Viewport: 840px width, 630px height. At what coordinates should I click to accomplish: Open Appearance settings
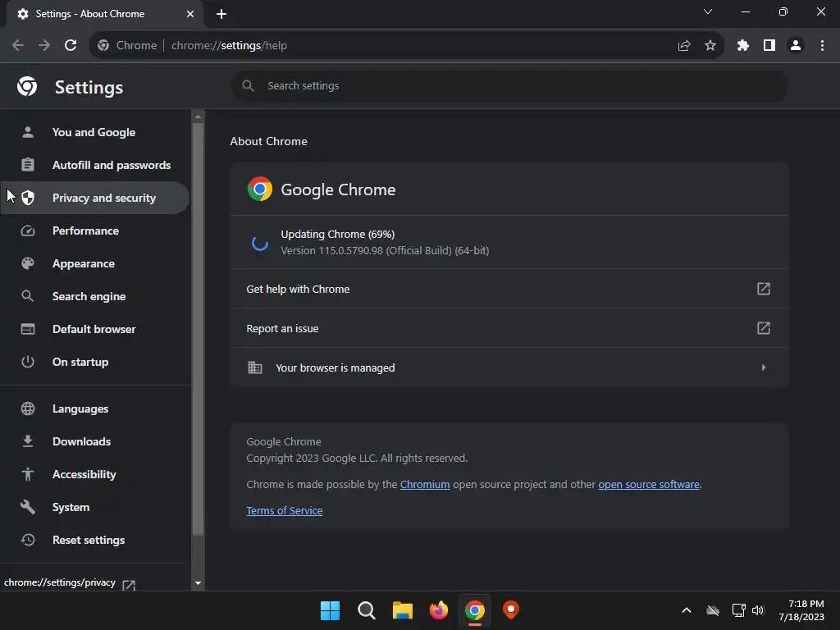pos(95,263)
